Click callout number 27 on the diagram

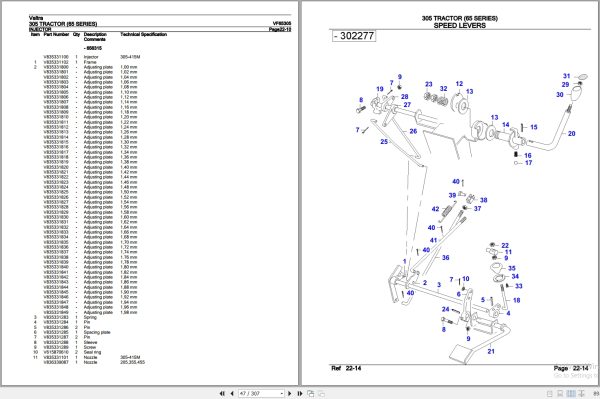click(407, 104)
